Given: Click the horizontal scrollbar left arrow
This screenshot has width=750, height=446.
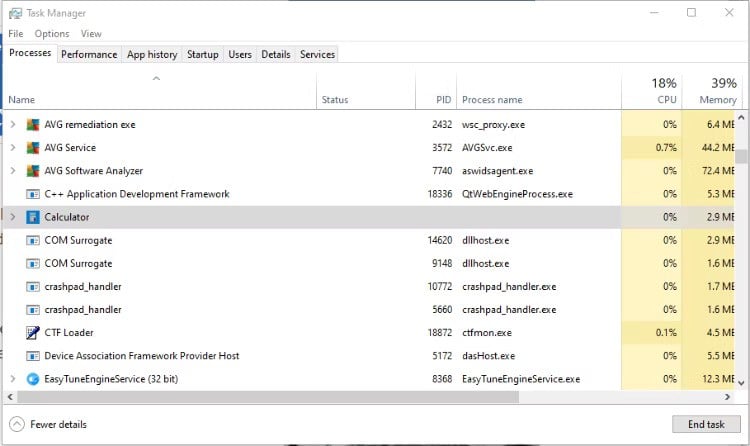Looking at the screenshot, I should (10, 397).
